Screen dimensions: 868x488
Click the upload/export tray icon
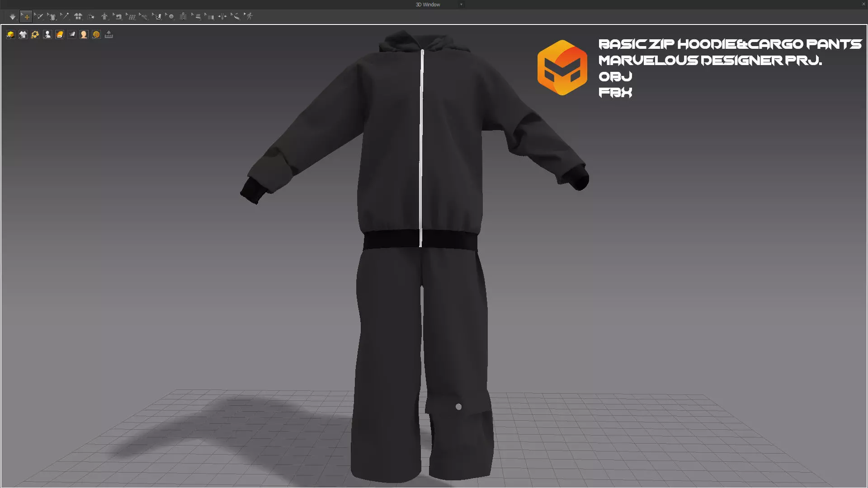pyautogui.click(x=108, y=34)
